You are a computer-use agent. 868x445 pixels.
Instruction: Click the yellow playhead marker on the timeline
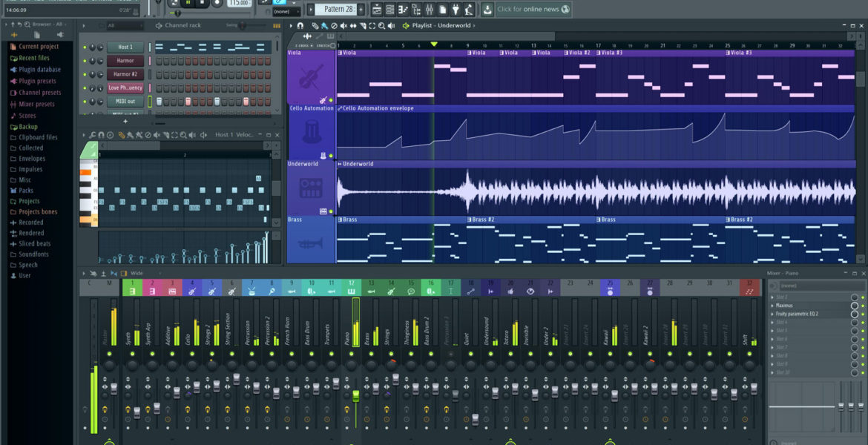tap(434, 44)
